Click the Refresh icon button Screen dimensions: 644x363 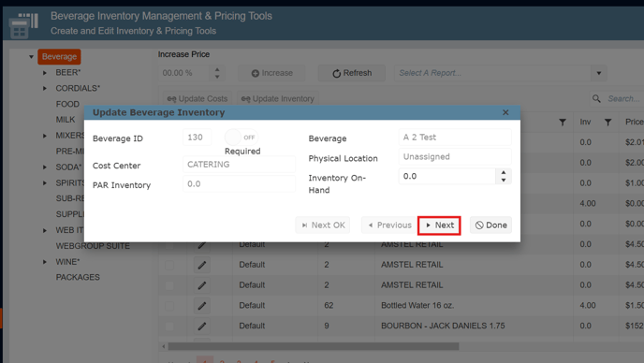(x=352, y=73)
